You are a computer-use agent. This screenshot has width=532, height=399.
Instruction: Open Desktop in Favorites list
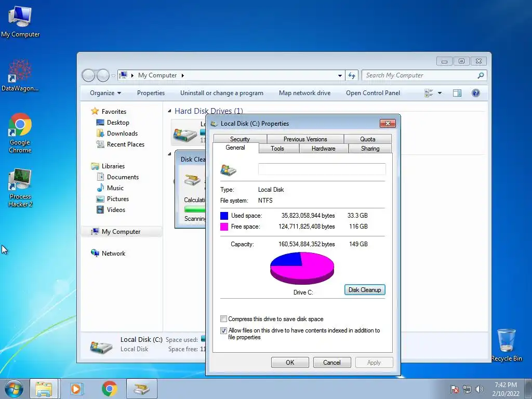(118, 123)
